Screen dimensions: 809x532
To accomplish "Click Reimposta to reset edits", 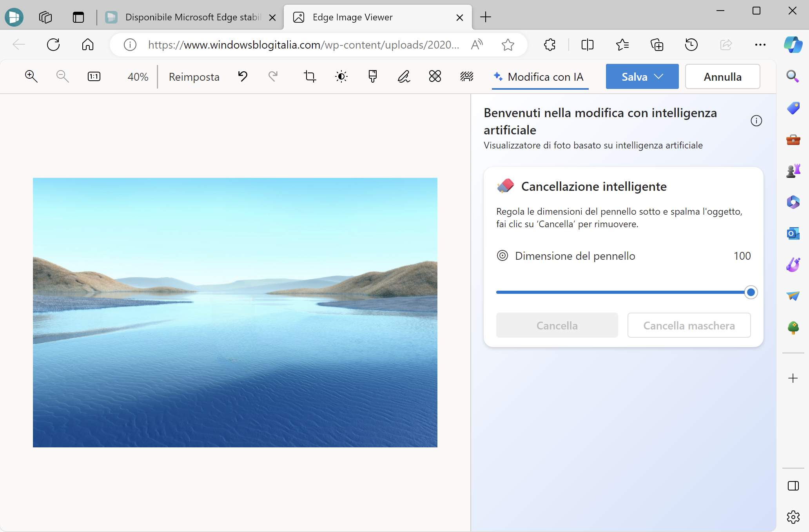I will click(x=194, y=77).
